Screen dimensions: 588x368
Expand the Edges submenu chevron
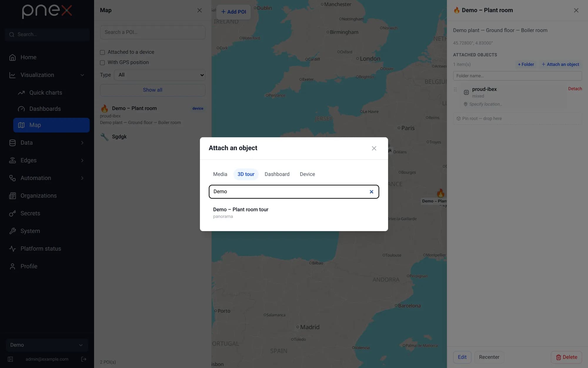coord(82,160)
